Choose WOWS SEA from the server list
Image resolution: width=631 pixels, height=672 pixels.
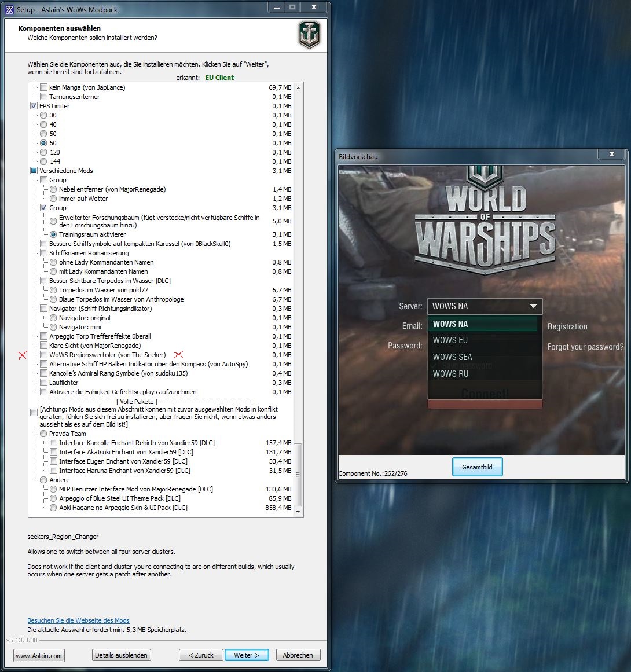[483, 357]
